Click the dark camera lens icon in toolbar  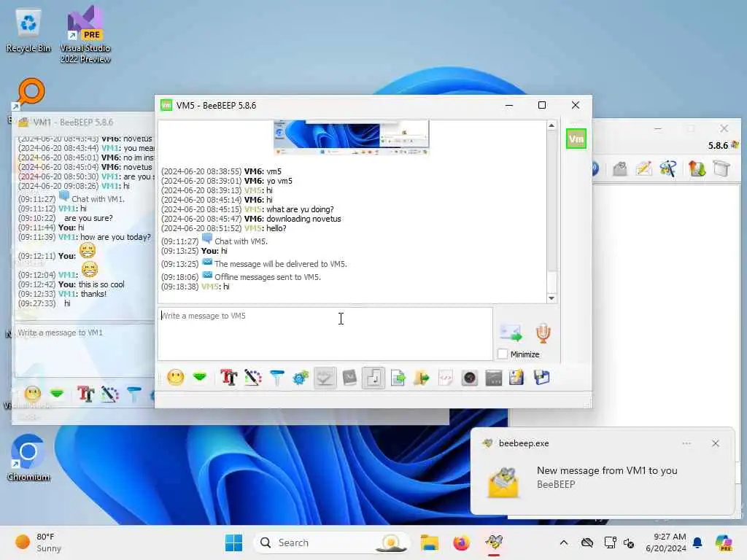pos(469,378)
